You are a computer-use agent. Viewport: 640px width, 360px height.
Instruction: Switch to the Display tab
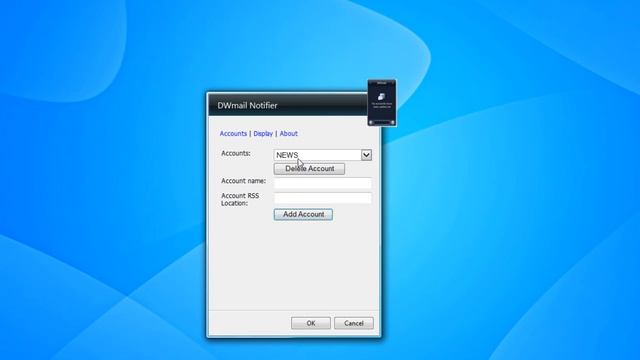263,133
